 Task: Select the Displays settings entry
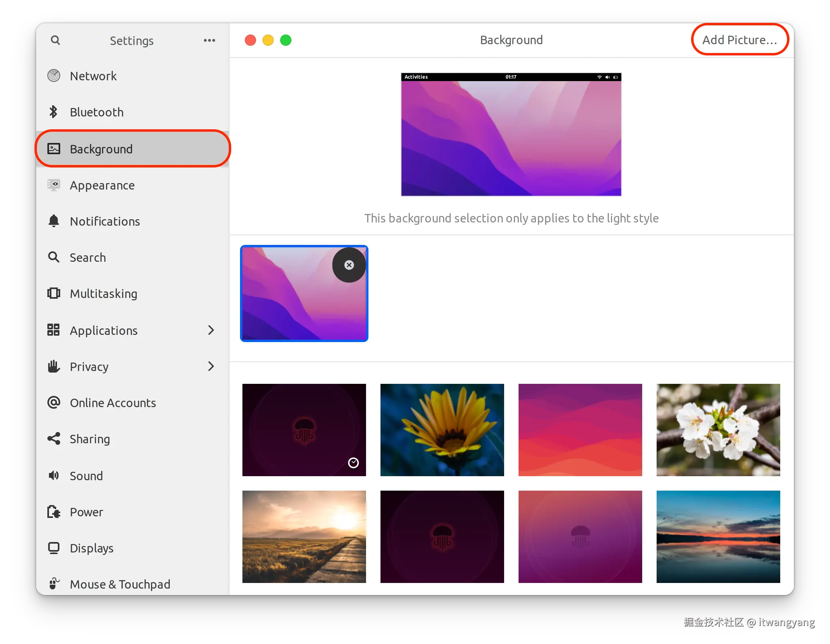[x=92, y=548]
